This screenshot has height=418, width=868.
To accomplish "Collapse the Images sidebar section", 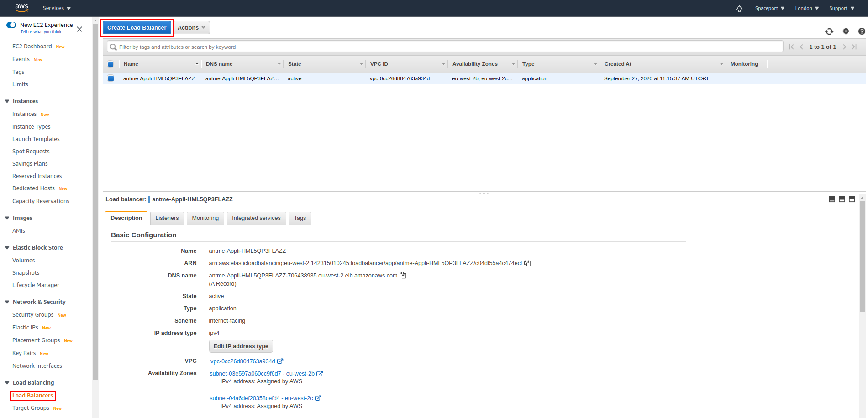I will click(7, 218).
